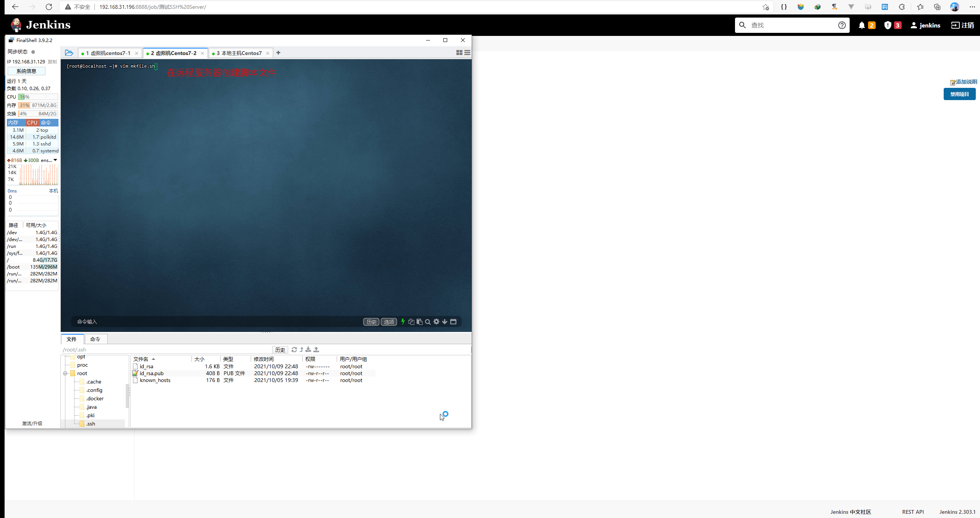
Task: Open browser settings and more menu
Action: pos(972,7)
